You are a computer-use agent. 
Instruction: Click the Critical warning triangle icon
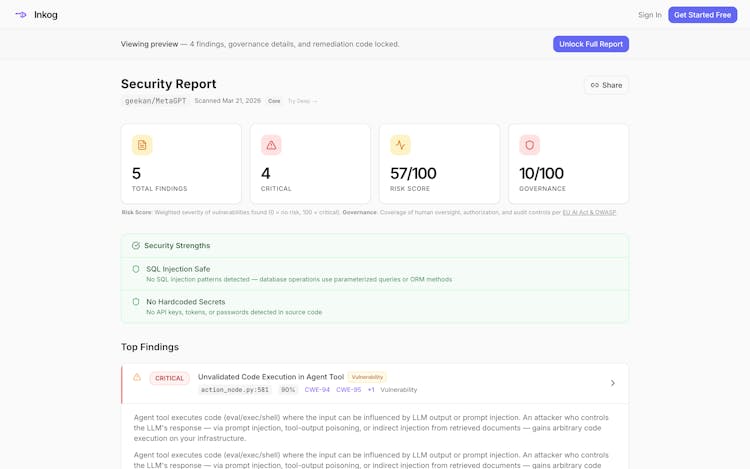coord(271,145)
